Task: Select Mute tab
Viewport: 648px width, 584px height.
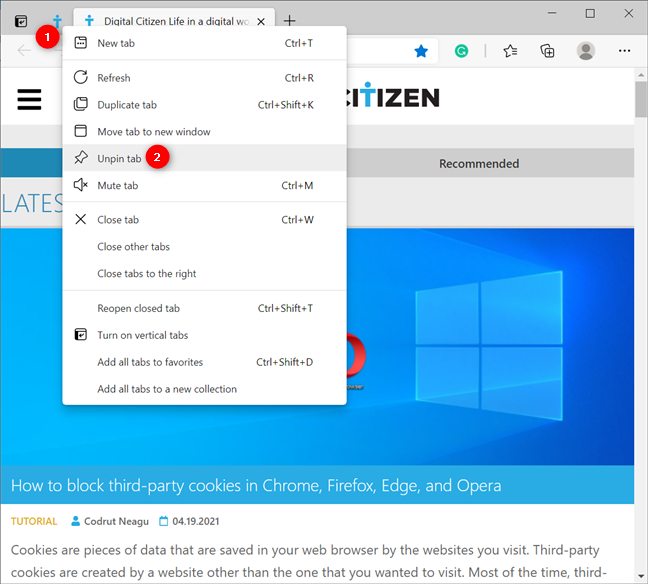Action: pyautogui.click(x=204, y=185)
